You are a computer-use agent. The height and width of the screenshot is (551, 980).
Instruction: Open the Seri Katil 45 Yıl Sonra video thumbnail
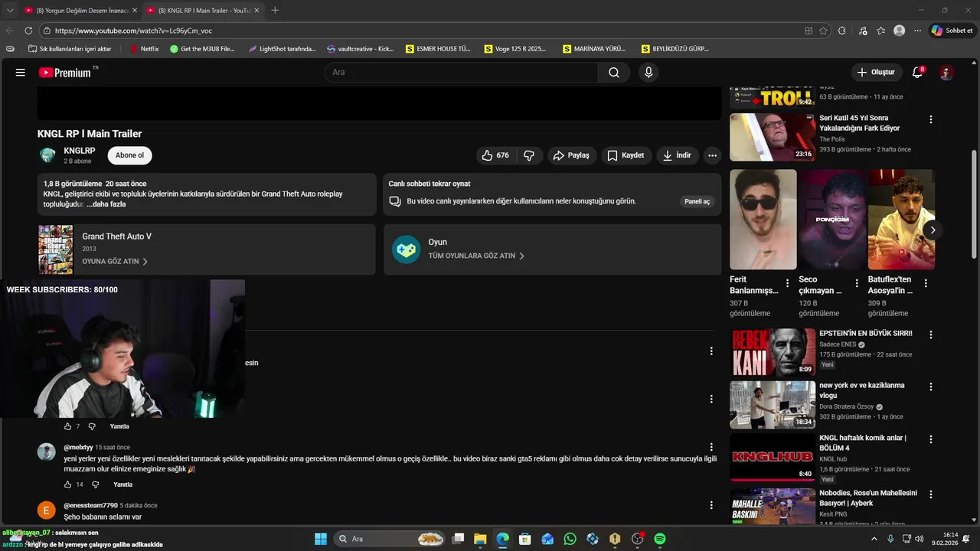point(773,137)
